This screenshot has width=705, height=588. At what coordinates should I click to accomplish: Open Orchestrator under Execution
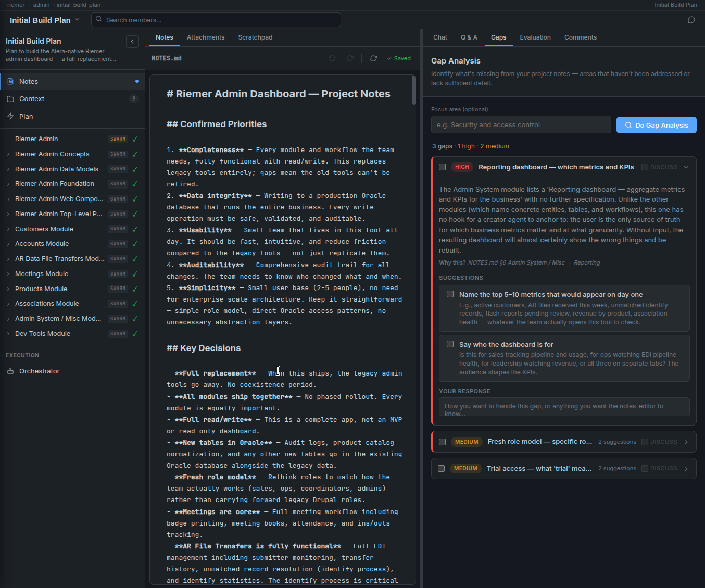click(x=72, y=371)
